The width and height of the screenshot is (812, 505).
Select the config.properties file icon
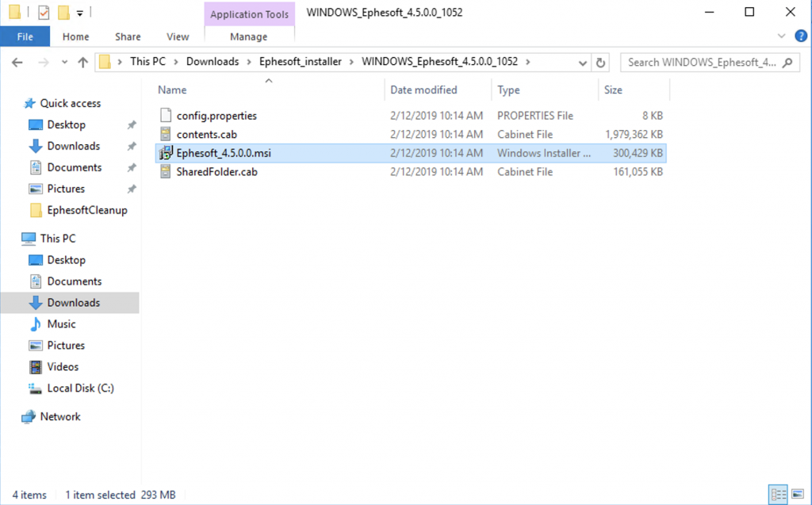[x=165, y=116]
